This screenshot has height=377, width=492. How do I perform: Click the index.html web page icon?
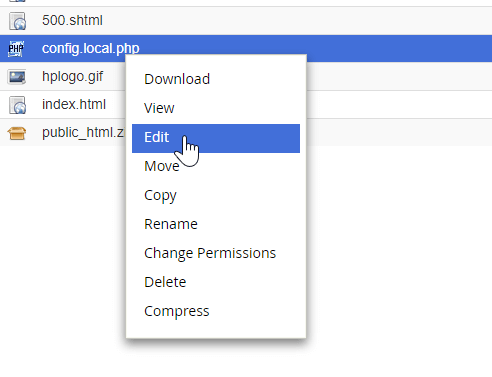pos(17,105)
